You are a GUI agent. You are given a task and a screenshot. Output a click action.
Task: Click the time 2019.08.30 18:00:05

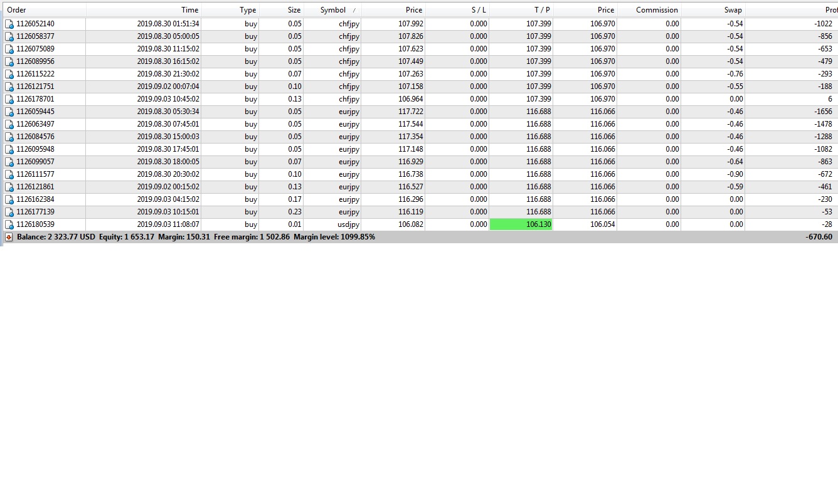[168, 162]
